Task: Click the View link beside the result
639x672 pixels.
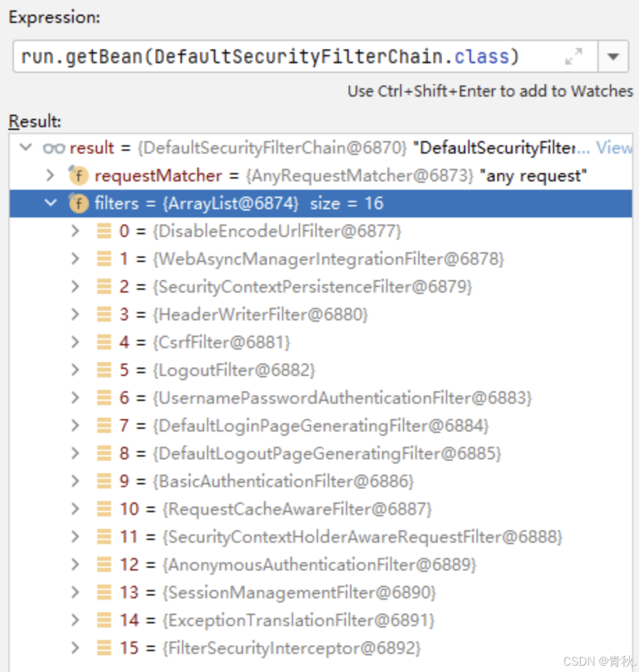Action: pos(613,148)
